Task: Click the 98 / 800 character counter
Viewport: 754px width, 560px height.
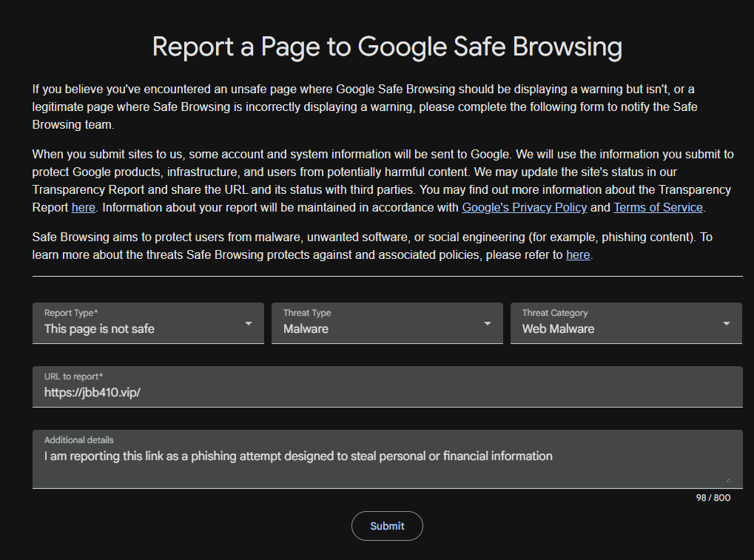Action: [x=713, y=498]
